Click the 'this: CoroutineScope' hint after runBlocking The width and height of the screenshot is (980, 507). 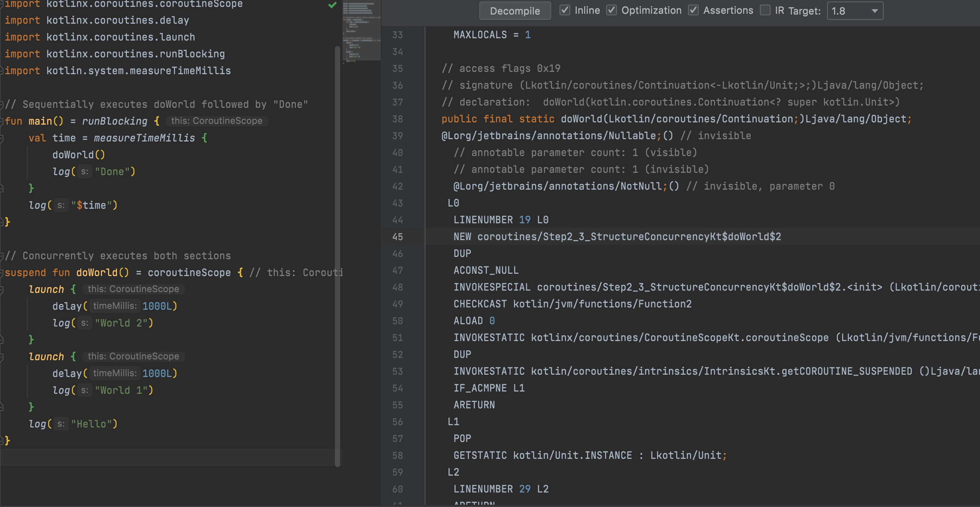click(217, 121)
